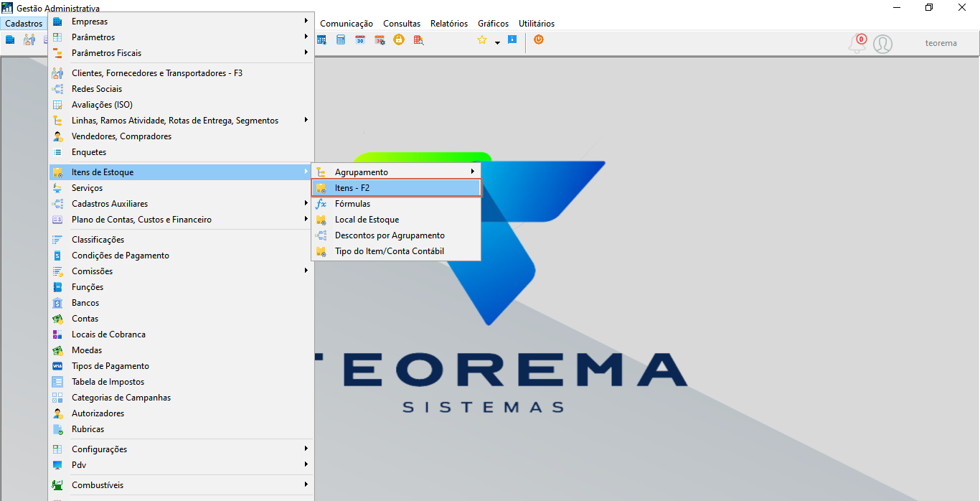Open the calendar grid toolbar icon
The image size is (980, 501).
pos(322,40)
